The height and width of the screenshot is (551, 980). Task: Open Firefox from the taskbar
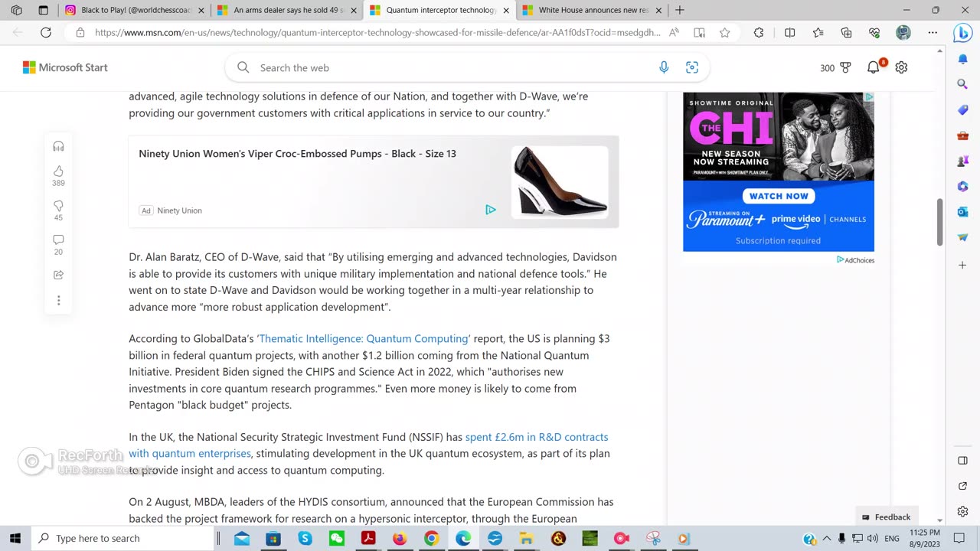point(400,539)
